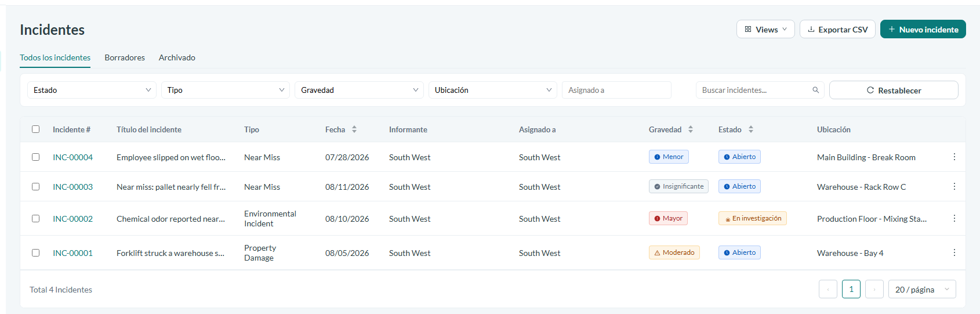Sort table by Gravedad column arrows
This screenshot has width=980, height=314.
point(691,129)
